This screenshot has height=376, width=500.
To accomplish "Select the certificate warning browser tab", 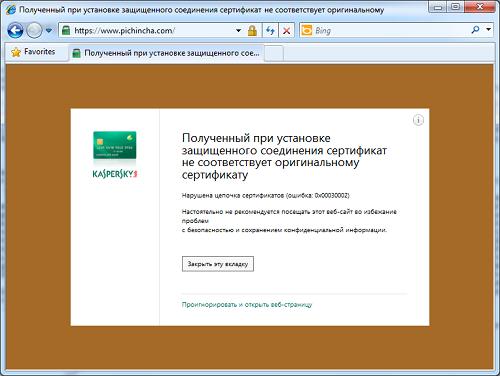I will (x=167, y=53).
